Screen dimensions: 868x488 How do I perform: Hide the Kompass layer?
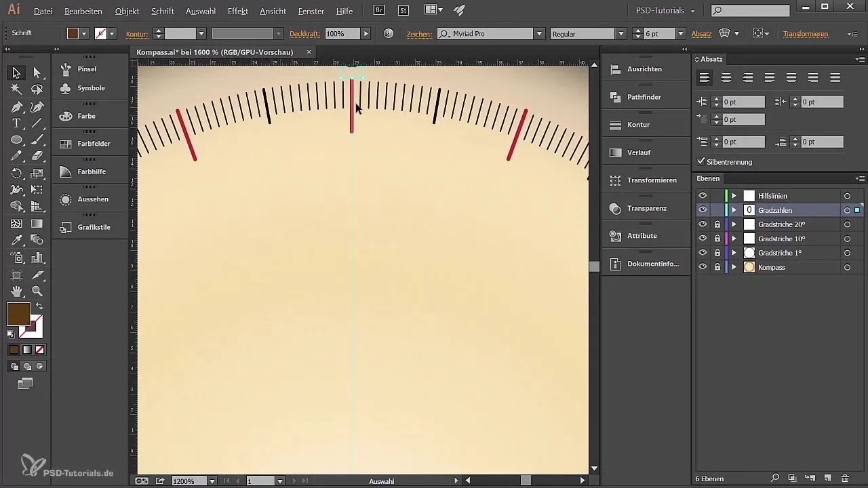point(703,267)
